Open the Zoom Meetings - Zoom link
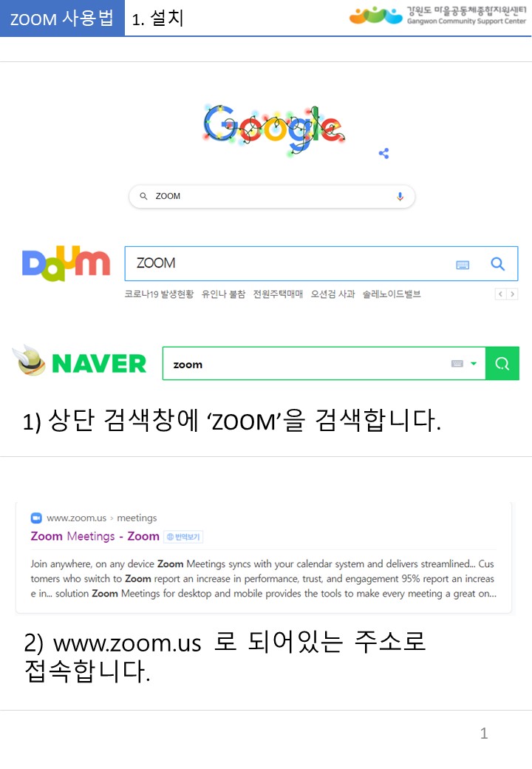 click(x=95, y=536)
